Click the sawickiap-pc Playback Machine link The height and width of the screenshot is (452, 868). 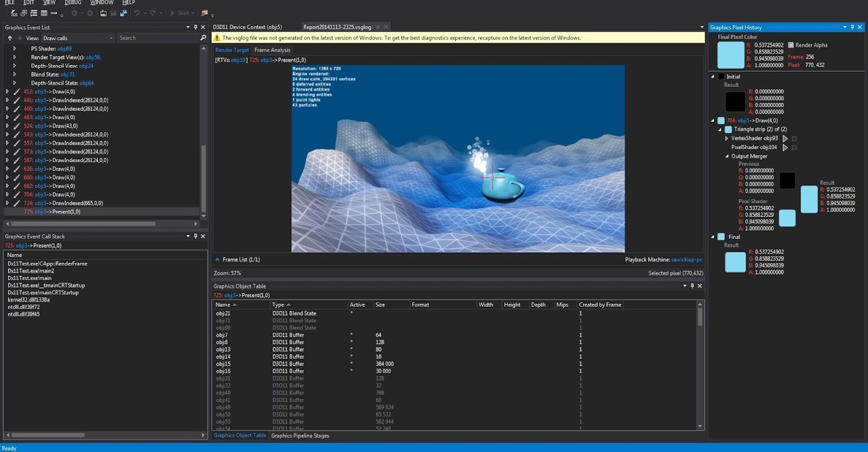coord(687,260)
